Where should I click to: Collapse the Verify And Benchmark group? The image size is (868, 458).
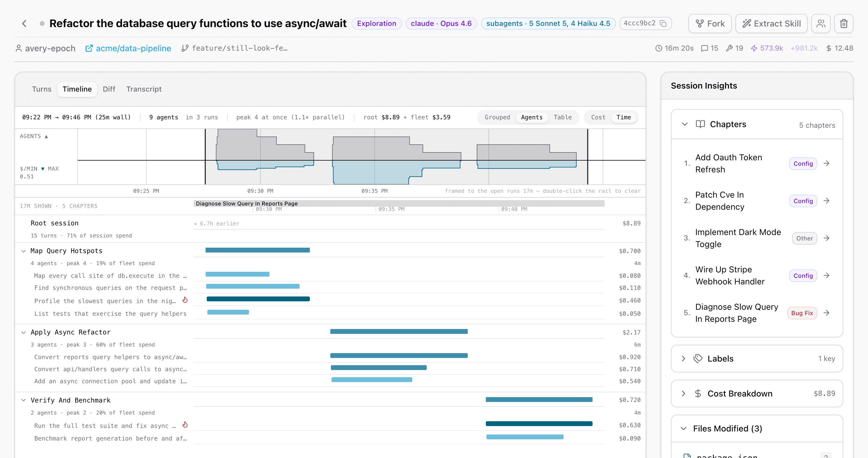(23, 400)
